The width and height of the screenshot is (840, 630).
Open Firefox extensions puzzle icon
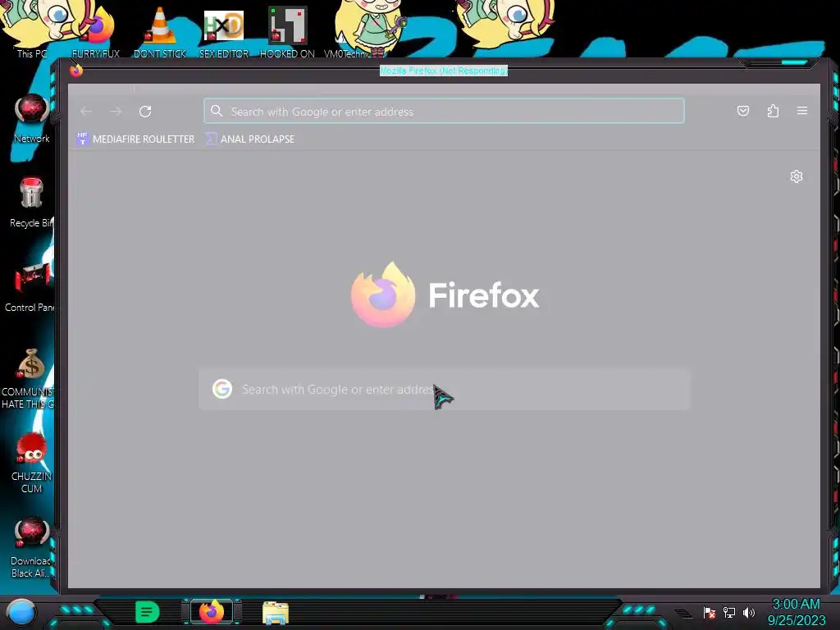[x=773, y=111]
